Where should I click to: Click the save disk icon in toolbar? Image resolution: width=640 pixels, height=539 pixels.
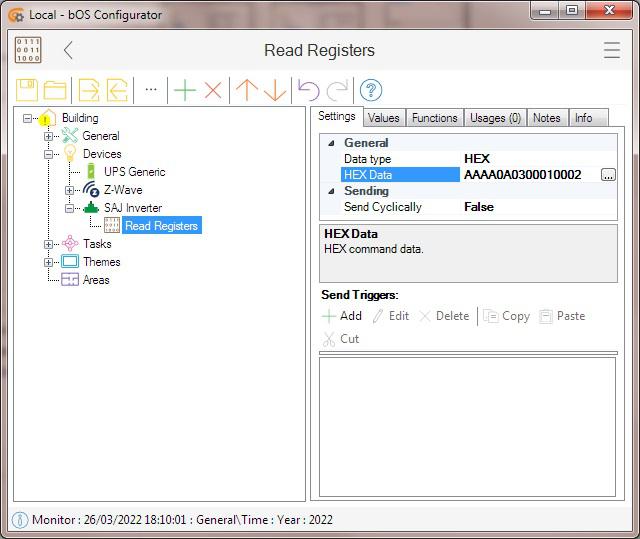[27, 90]
